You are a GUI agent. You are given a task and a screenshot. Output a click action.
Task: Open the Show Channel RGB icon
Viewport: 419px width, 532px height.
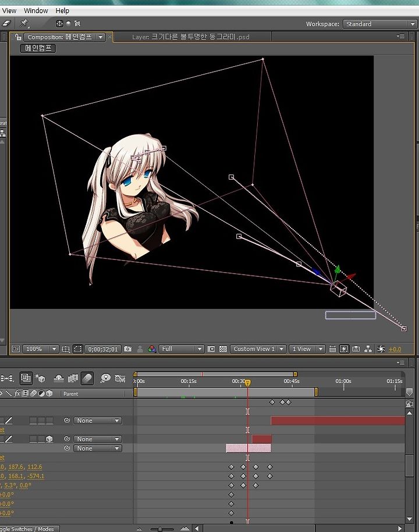(x=152, y=349)
